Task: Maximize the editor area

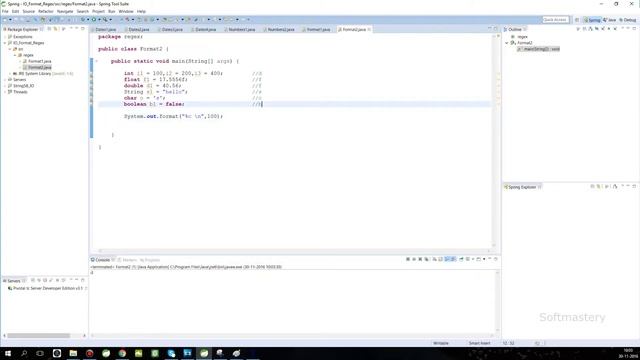Action: 496,29
